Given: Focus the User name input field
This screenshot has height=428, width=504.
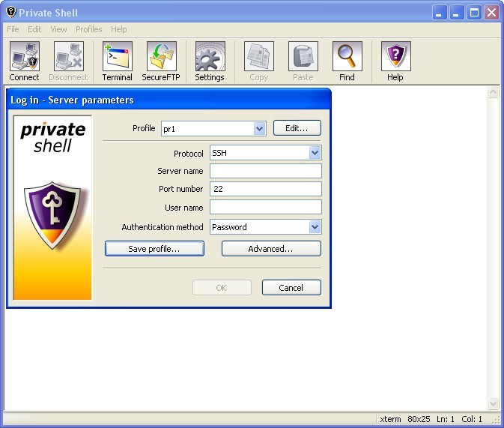Looking at the screenshot, I should point(266,207).
